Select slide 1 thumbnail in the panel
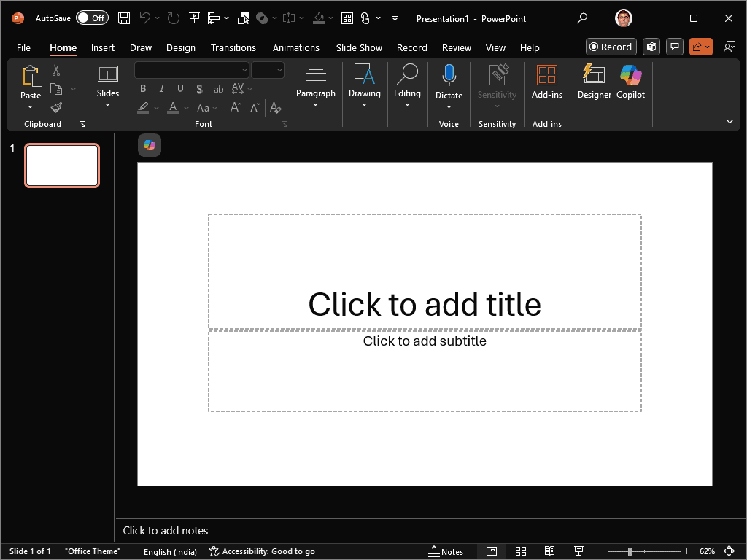 pos(61,166)
